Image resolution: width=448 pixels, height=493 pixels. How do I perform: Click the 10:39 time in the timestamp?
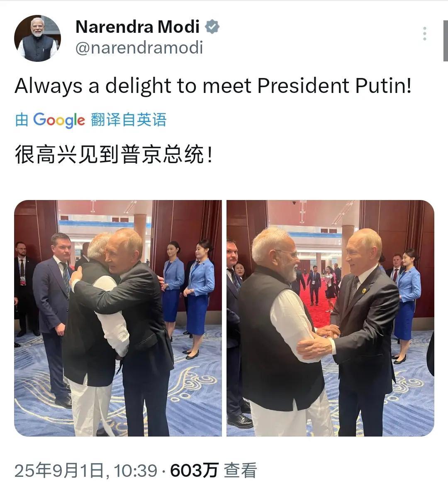[x=136, y=471]
